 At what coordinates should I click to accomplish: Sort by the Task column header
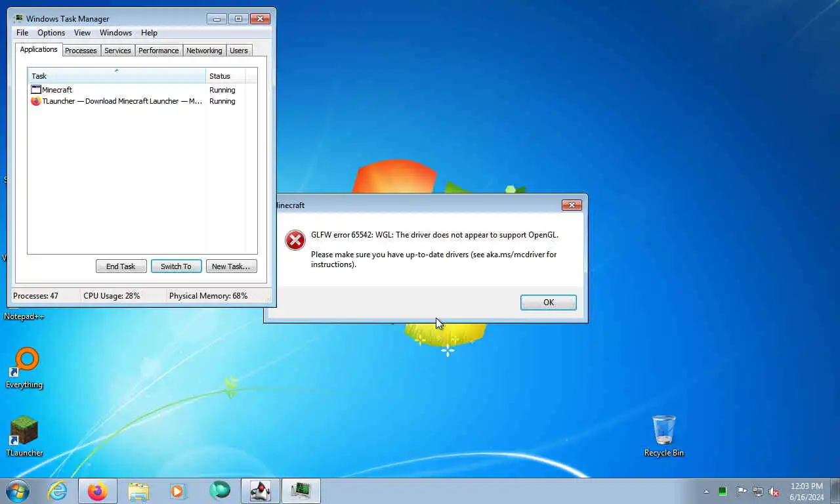(x=117, y=75)
